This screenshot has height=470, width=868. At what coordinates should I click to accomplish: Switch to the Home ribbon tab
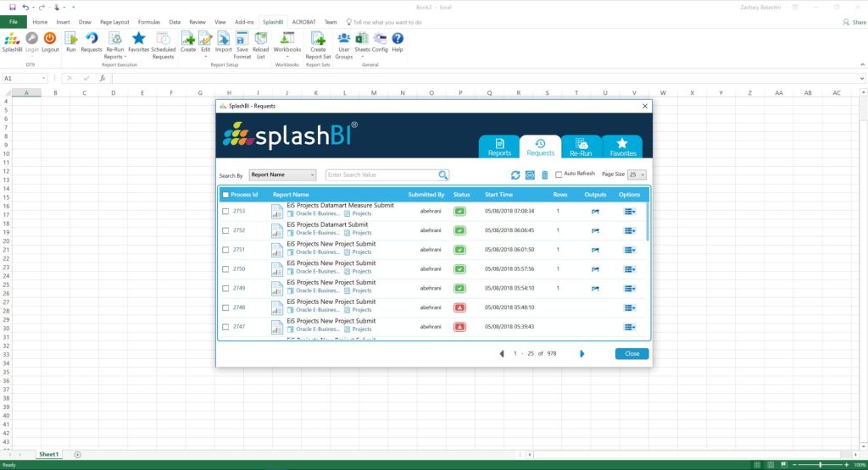pos(40,22)
